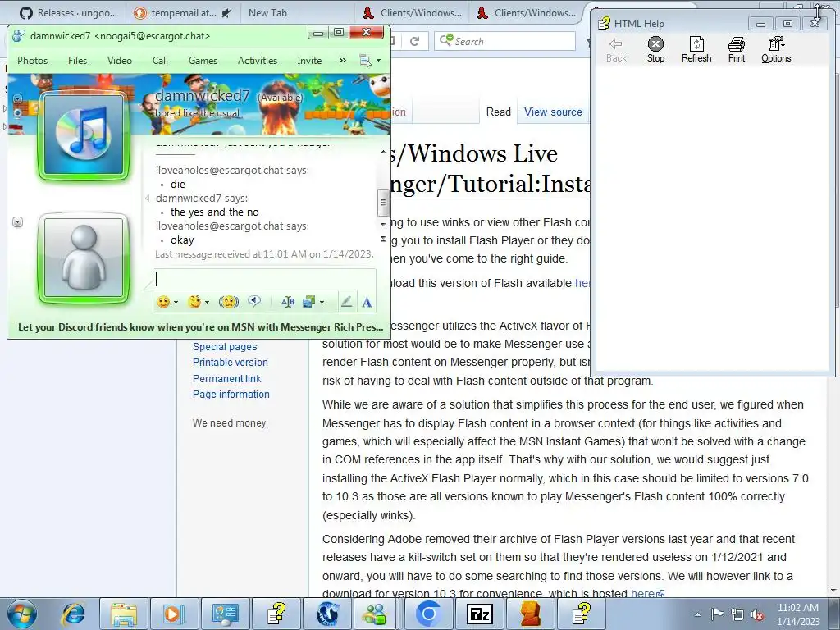Open Windows Media Player taskbar icon
Screen dimensions: 840x630
[x=174, y=614]
